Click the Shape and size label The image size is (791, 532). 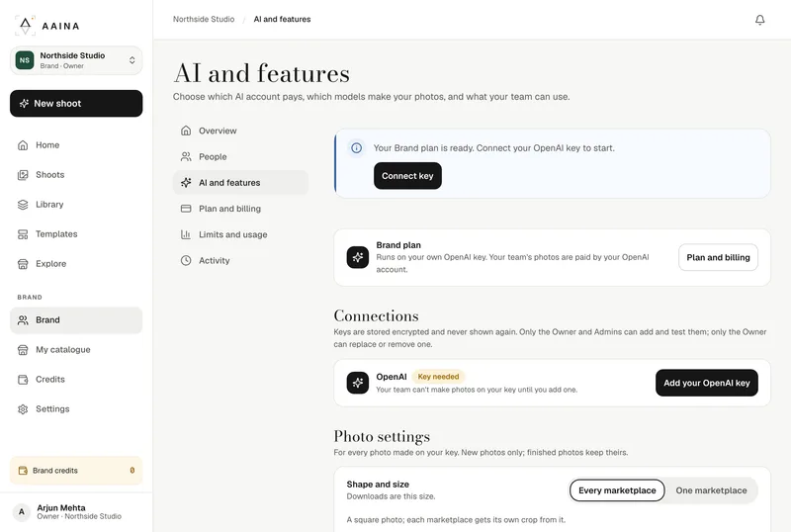coord(378,485)
